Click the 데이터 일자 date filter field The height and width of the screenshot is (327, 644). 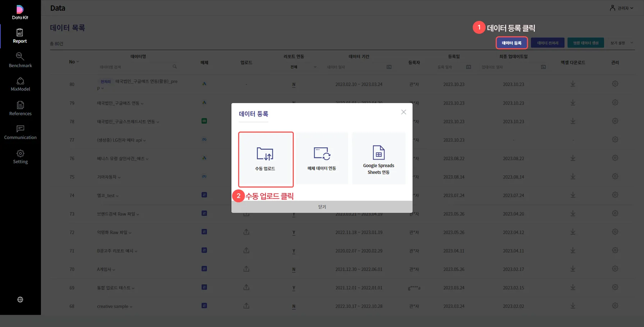(x=359, y=67)
